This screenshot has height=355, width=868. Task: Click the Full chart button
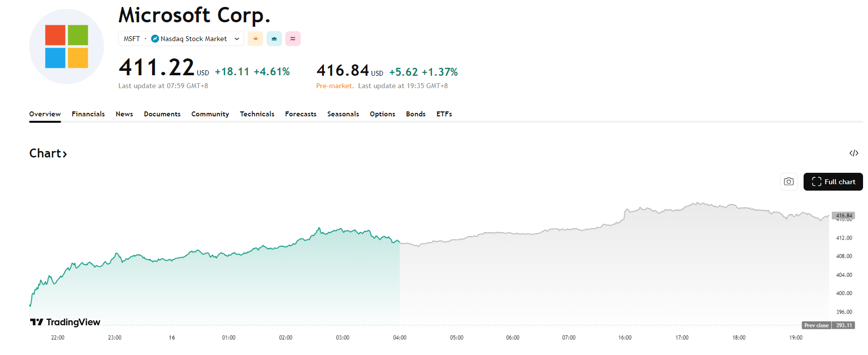833,182
